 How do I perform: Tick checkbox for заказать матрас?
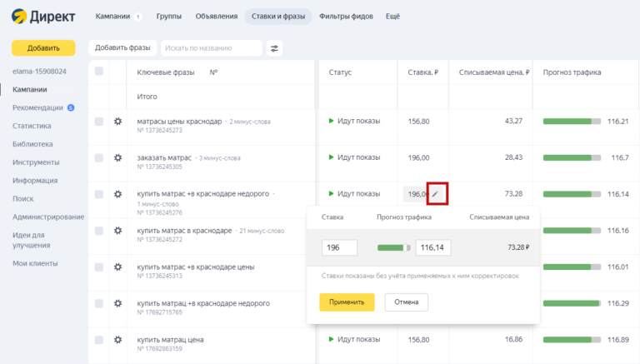pyautogui.click(x=99, y=158)
